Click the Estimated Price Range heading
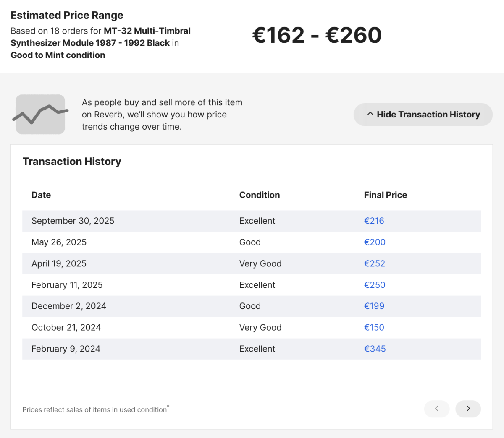 pos(67,16)
